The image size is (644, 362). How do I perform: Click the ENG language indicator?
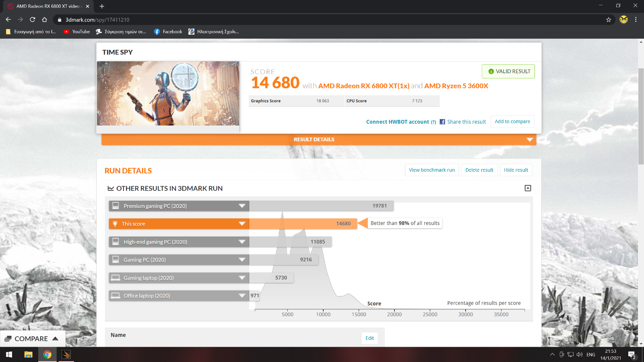coord(591,354)
